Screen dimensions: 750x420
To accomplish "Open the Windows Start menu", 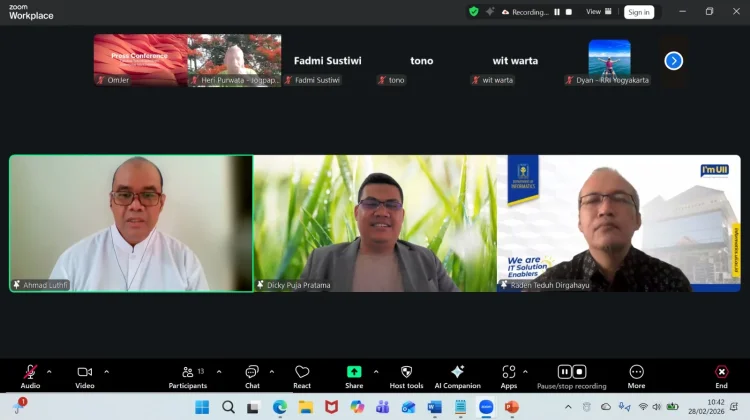I will click(202, 407).
